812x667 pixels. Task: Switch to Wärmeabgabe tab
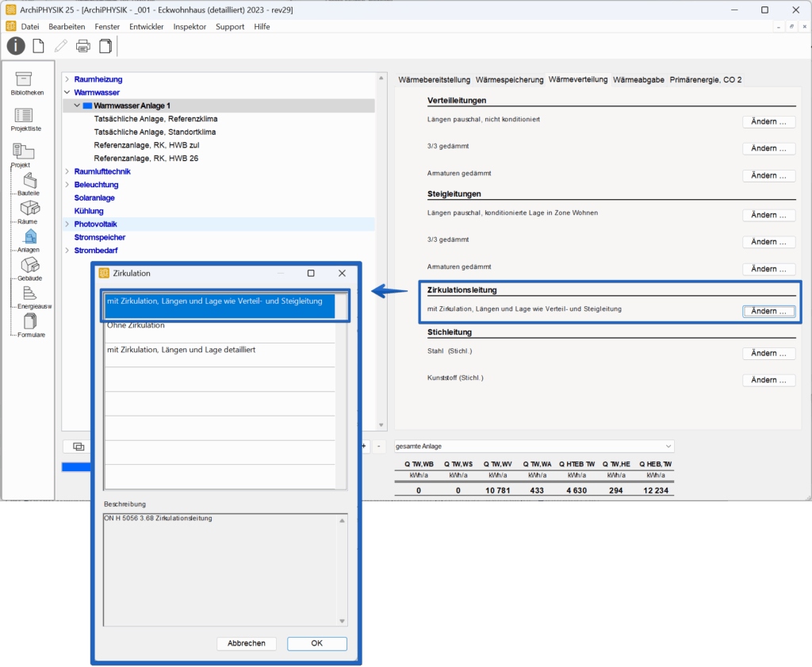(x=638, y=80)
